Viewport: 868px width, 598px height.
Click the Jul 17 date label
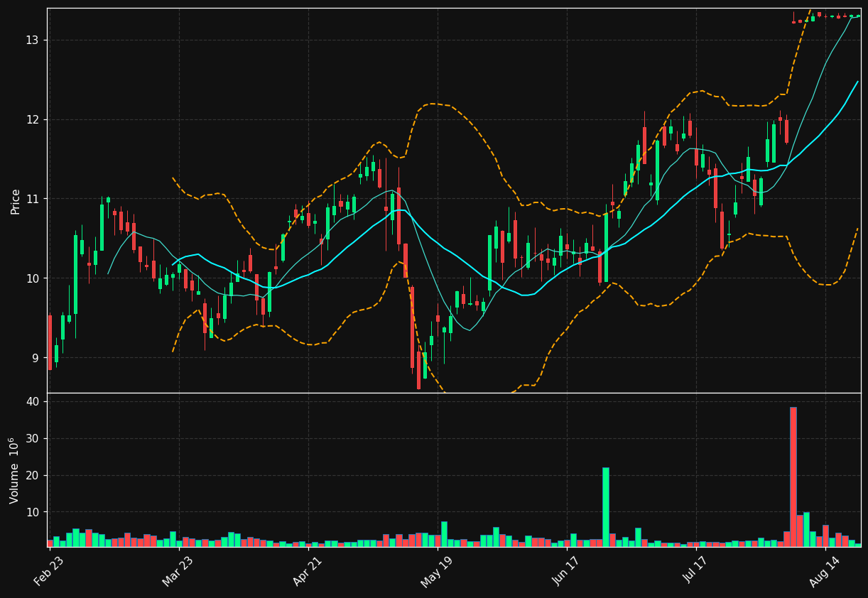pos(695,571)
